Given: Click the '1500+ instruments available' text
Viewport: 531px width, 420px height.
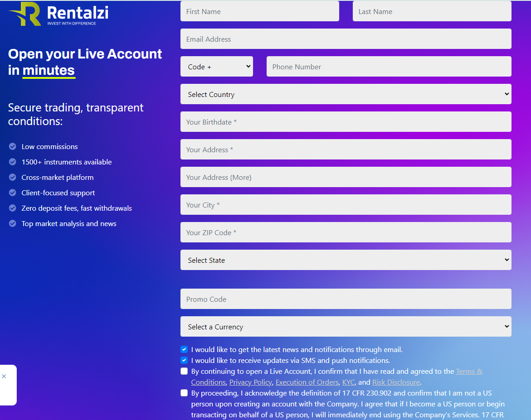Looking at the screenshot, I should [x=67, y=162].
